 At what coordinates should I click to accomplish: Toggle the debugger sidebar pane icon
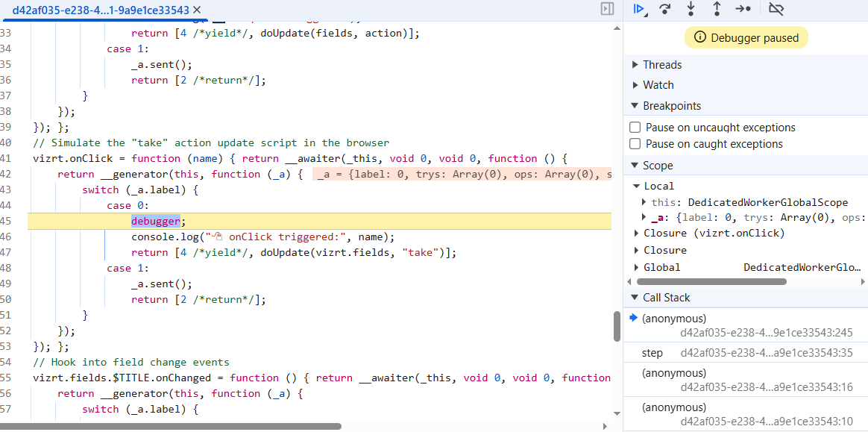pyautogui.click(x=607, y=9)
